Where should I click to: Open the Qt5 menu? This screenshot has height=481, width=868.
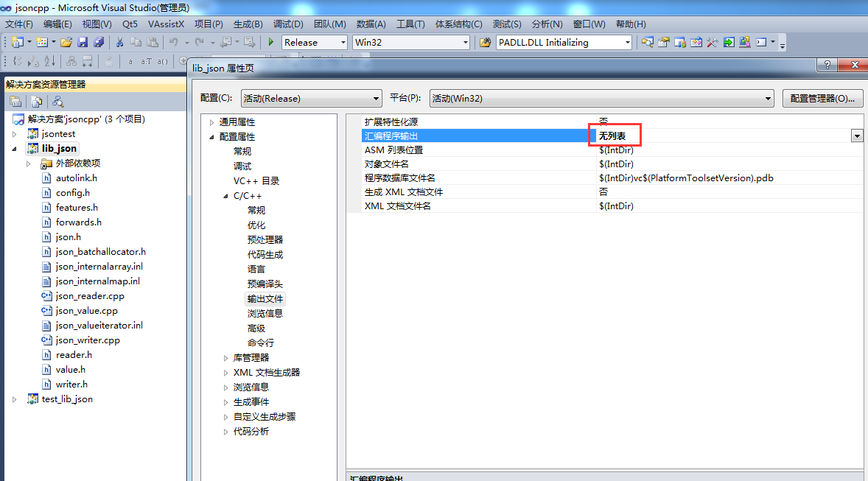pyautogui.click(x=130, y=24)
